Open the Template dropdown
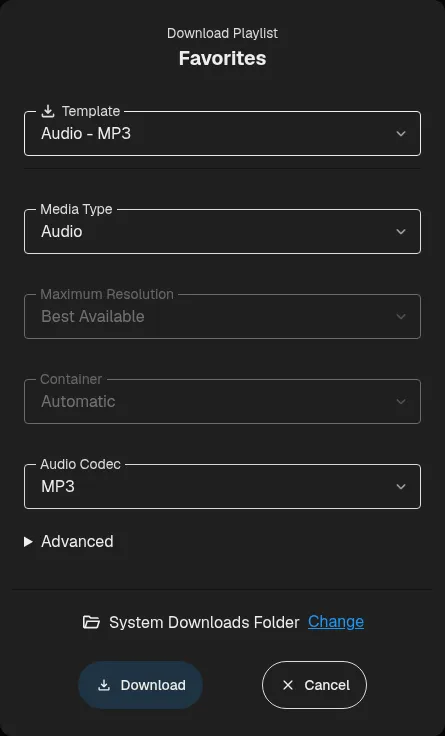 tap(222, 133)
